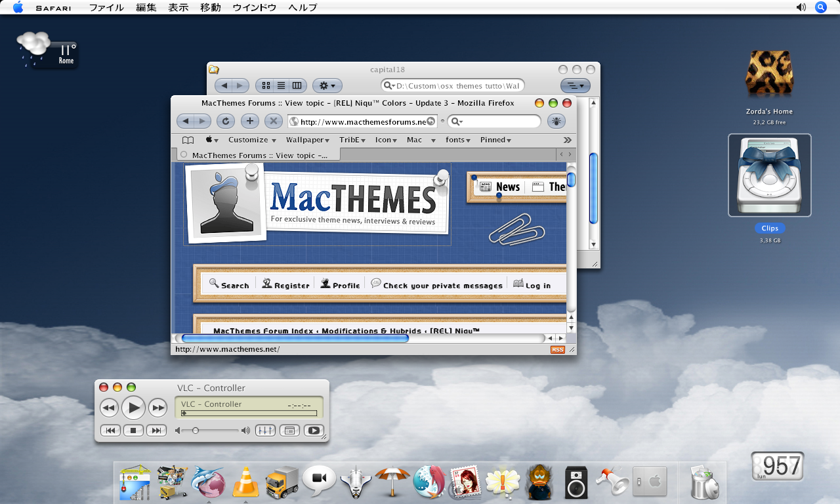Open VLC equalizer panel

pyautogui.click(x=265, y=430)
